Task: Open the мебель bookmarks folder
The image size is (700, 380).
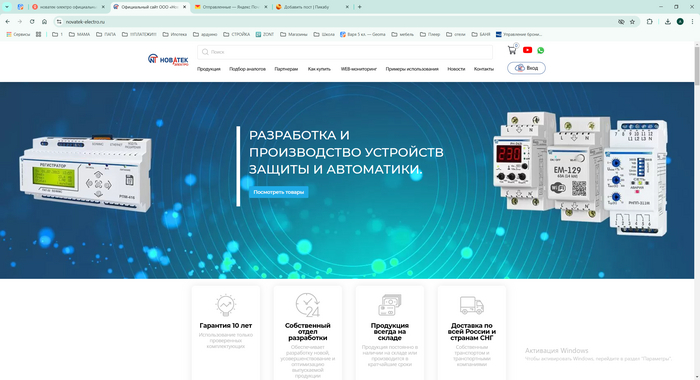Action: tap(403, 34)
